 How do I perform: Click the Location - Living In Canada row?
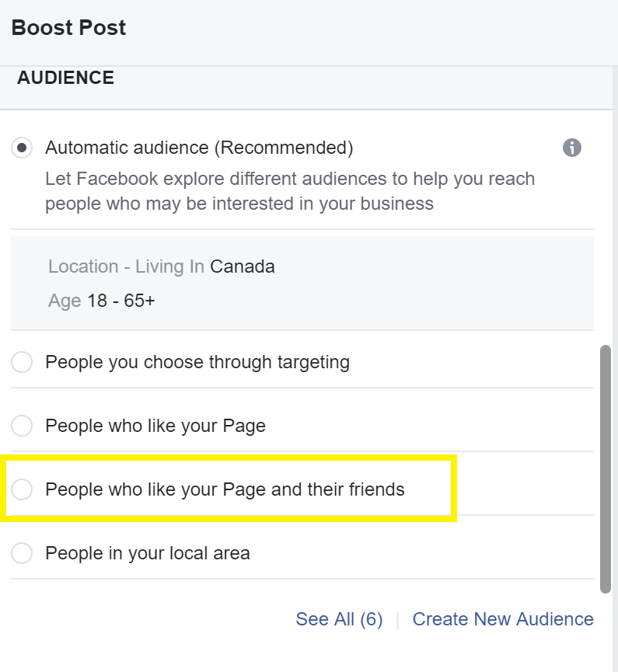161,266
